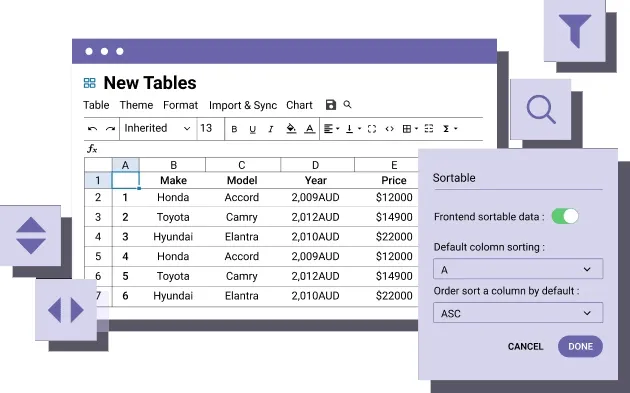
Task: Select column A header
Action: (125, 165)
